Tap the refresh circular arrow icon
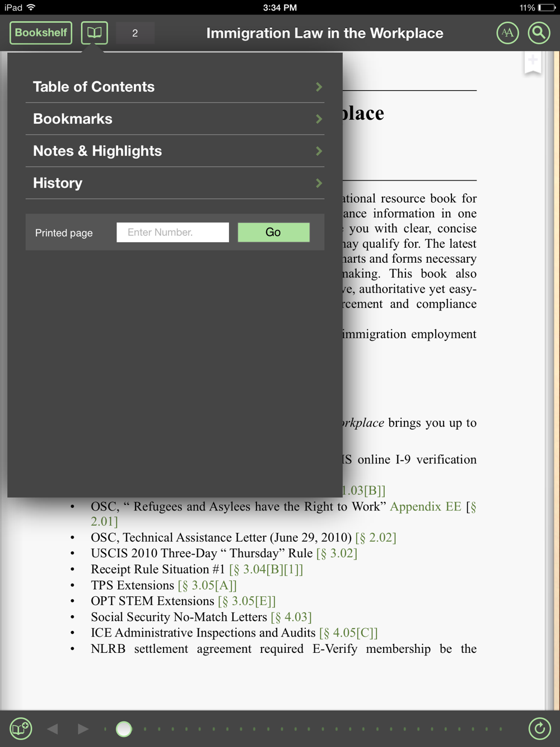This screenshot has height=747, width=560. (x=540, y=729)
